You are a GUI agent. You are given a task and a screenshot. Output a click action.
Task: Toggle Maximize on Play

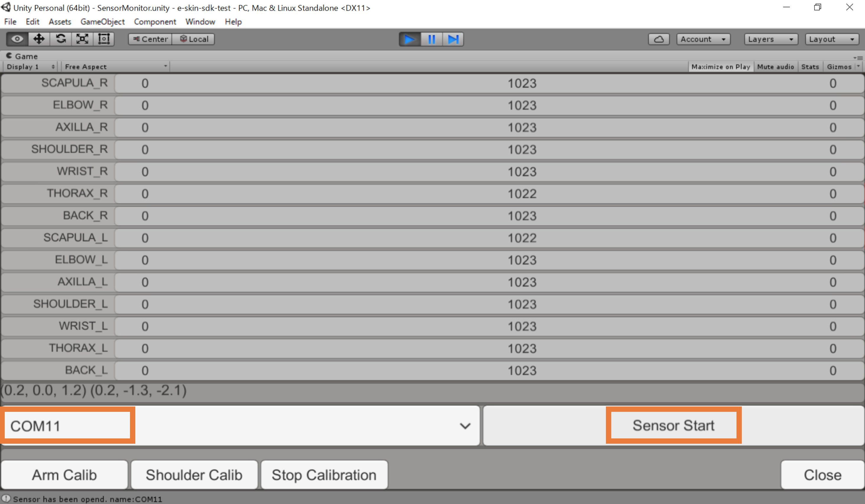[721, 66]
